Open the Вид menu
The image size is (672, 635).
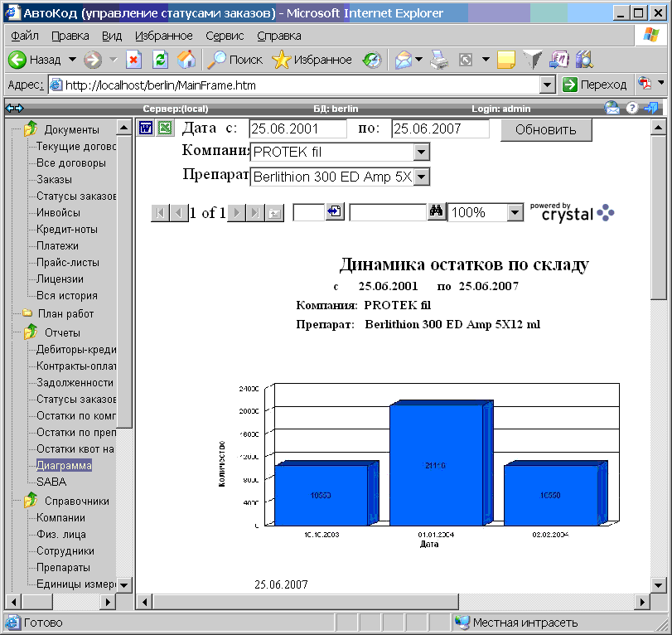click(112, 36)
